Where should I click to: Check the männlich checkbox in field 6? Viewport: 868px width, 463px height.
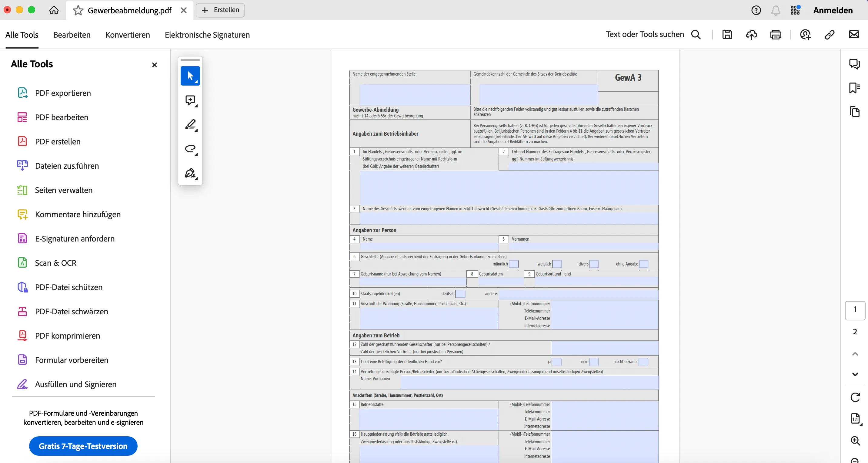click(x=513, y=264)
